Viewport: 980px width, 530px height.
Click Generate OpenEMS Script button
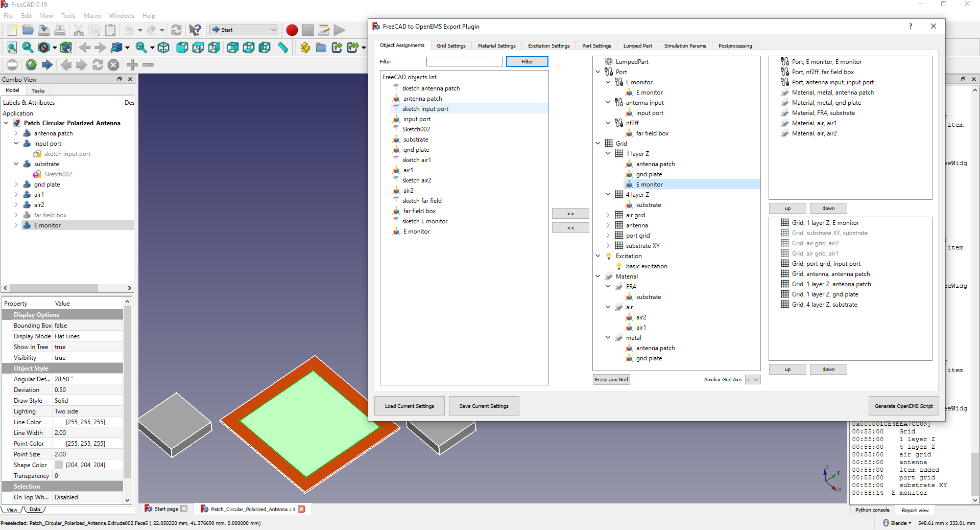point(904,406)
